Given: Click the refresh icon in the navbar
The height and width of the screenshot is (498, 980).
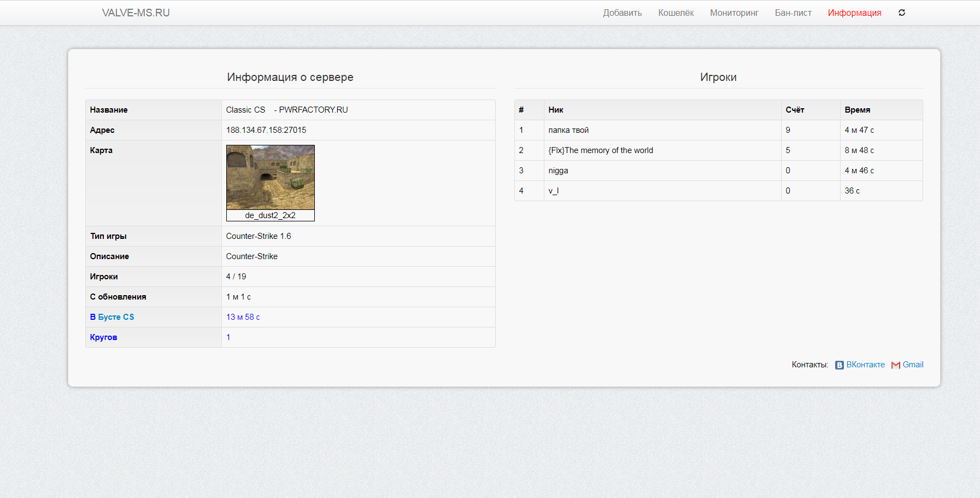Looking at the screenshot, I should point(902,13).
